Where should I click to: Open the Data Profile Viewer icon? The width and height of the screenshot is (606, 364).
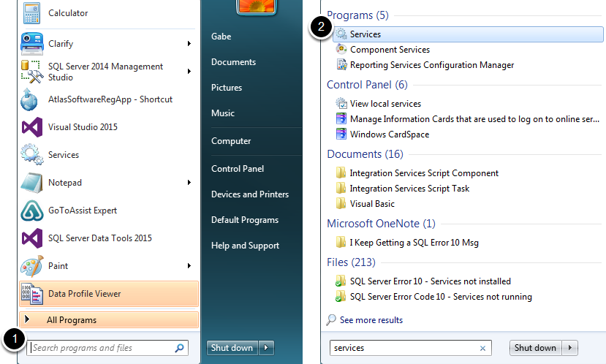coord(31,294)
